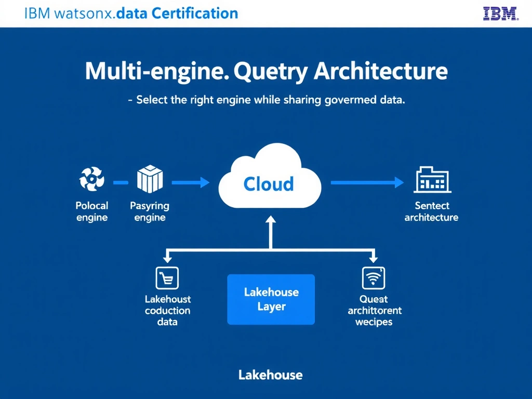Screen dimensions: 532x399
Task: Click the 'Lakehoust coduction data' label
Action: point(168,310)
